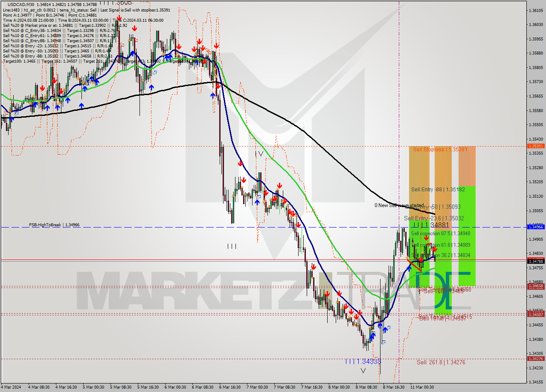Viewport: 546px width, 392px height.
Task: Click the 'Sell 261.8 | 1.34276' label
Action: click(x=441, y=362)
